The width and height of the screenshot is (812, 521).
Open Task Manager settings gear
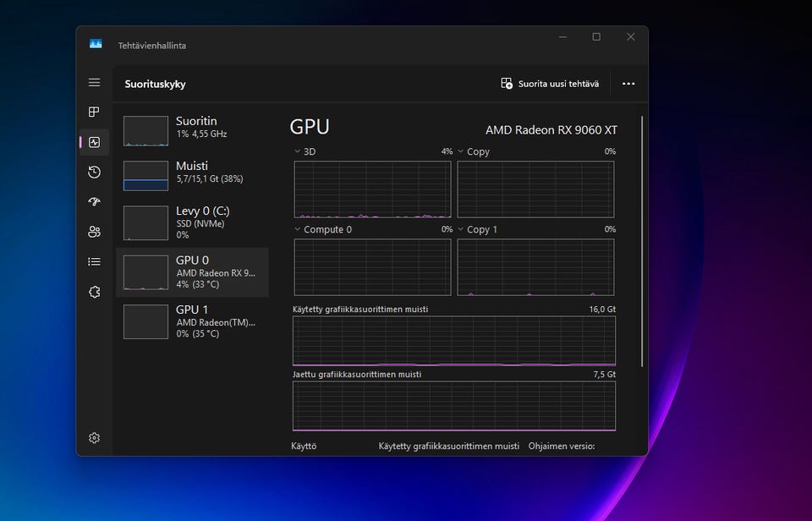point(94,438)
